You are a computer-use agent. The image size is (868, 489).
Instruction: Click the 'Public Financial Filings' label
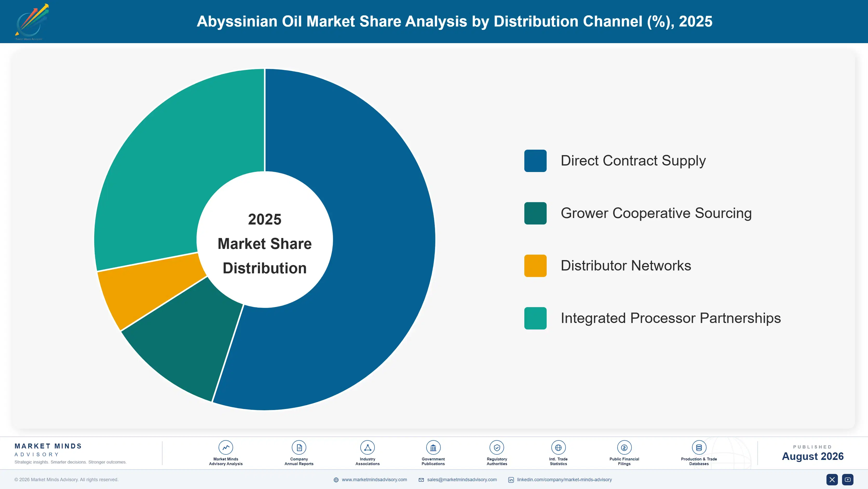tap(624, 461)
